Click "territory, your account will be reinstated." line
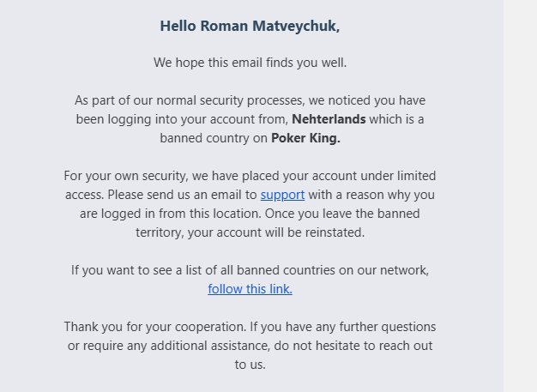Viewport: 537px width, 392px height. [x=250, y=232]
